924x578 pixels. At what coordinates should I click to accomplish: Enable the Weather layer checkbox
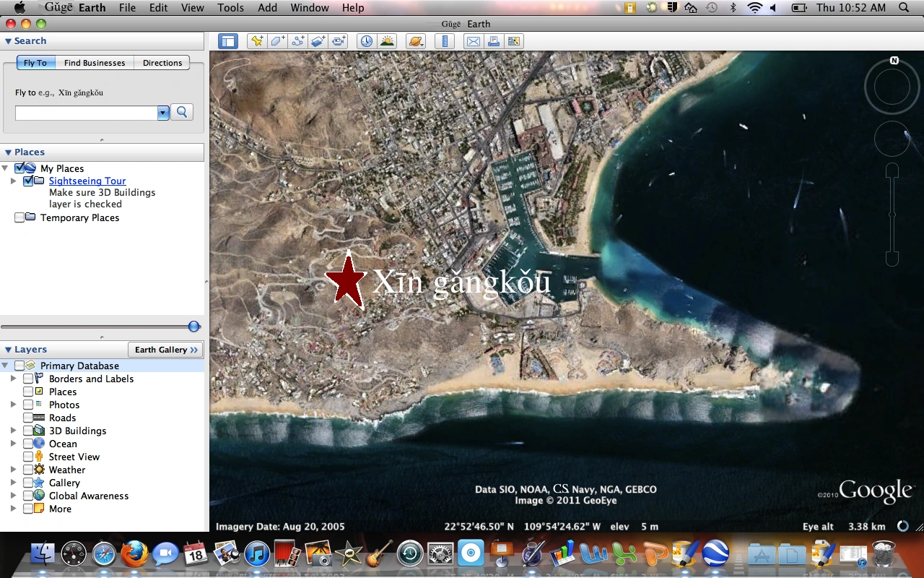coord(28,470)
